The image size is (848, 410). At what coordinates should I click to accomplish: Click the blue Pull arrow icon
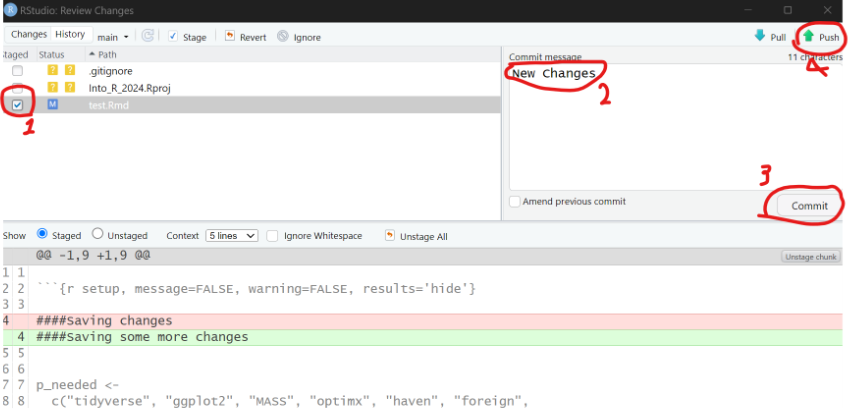click(x=759, y=37)
